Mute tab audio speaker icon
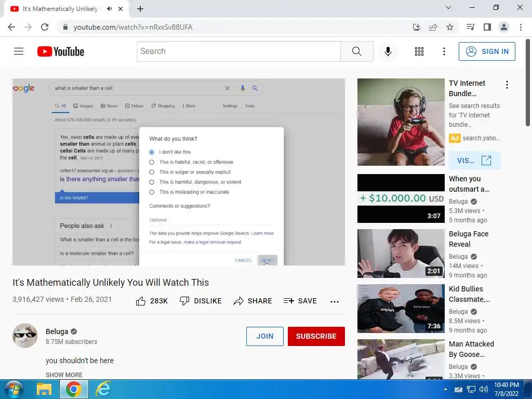 click(109, 9)
